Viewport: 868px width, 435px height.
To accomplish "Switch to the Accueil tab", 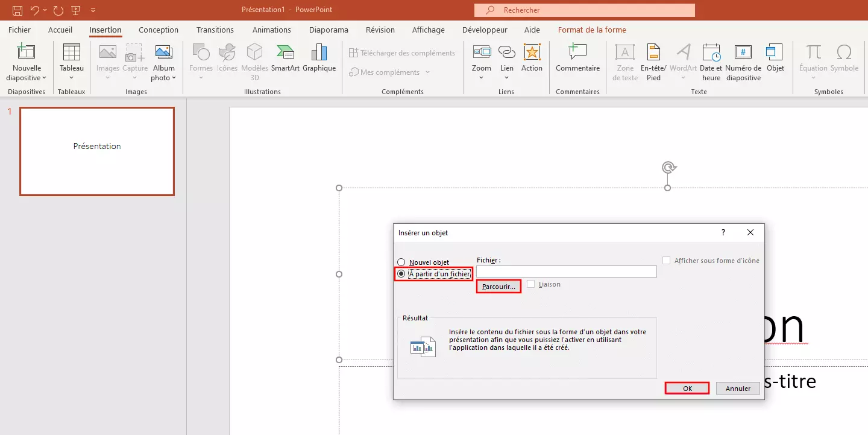I will (x=60, y=30).
